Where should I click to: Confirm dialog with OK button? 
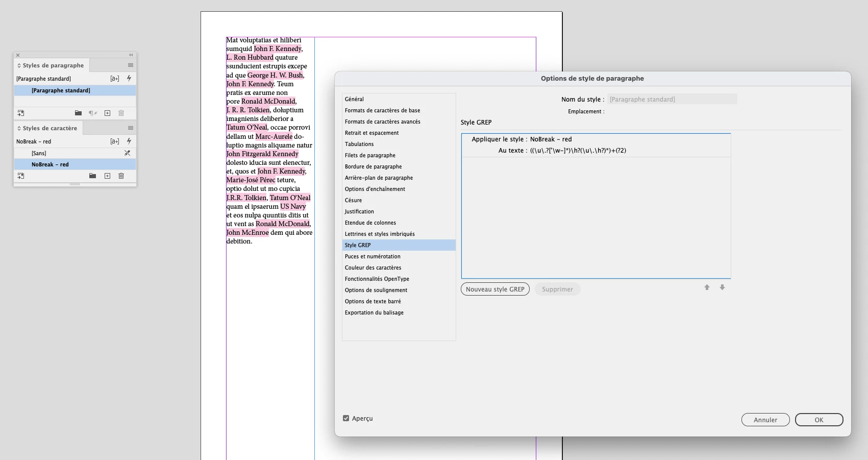[819, 420]
